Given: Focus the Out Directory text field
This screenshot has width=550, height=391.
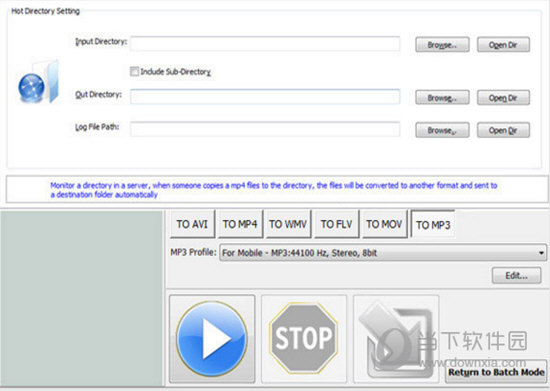Looking at the screenshot, I should point(265,96).
